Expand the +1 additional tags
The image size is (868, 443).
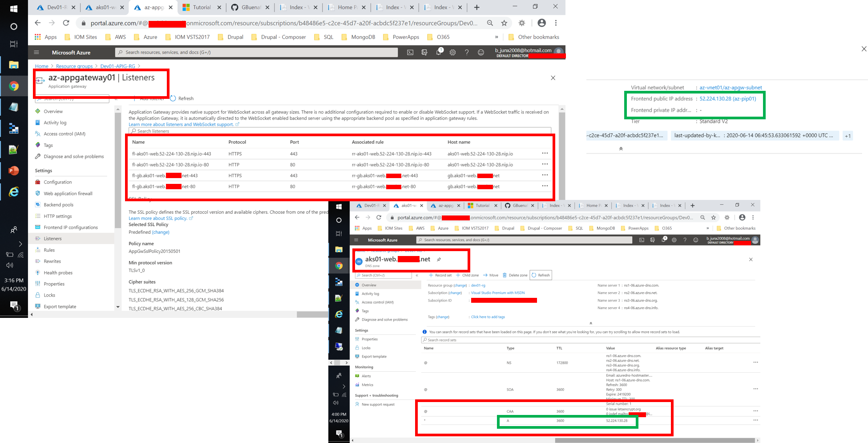[x=848, y=136]
